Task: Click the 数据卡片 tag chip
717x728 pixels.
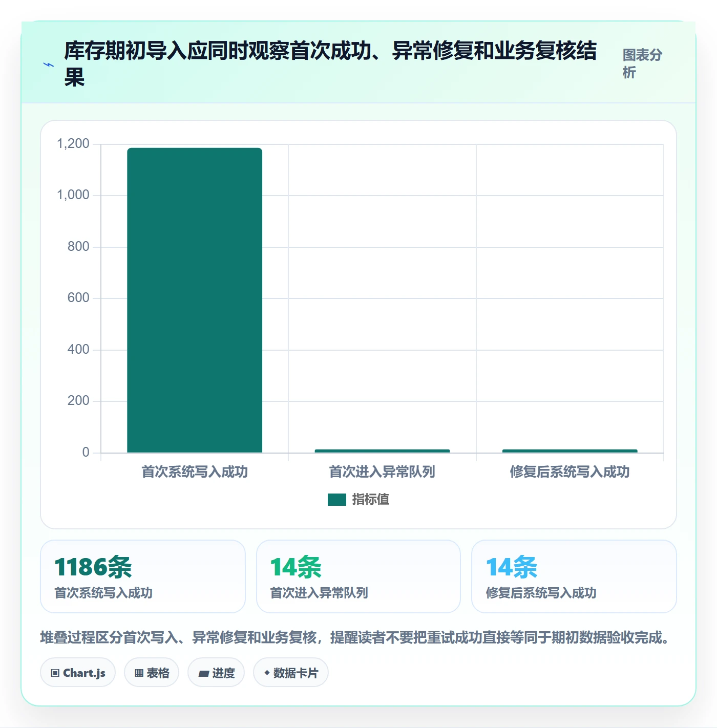Action: click(291, 673)
